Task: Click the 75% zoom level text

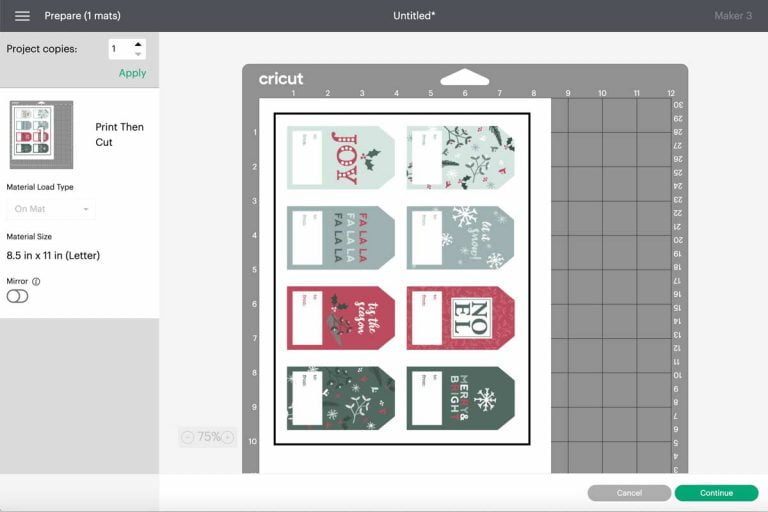Action: [x=209, y=437]
